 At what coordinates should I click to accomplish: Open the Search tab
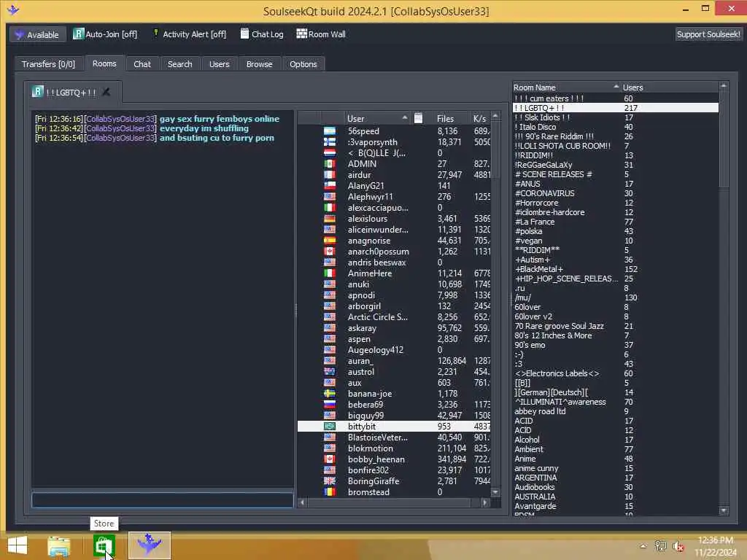click(x=179, y=64)
